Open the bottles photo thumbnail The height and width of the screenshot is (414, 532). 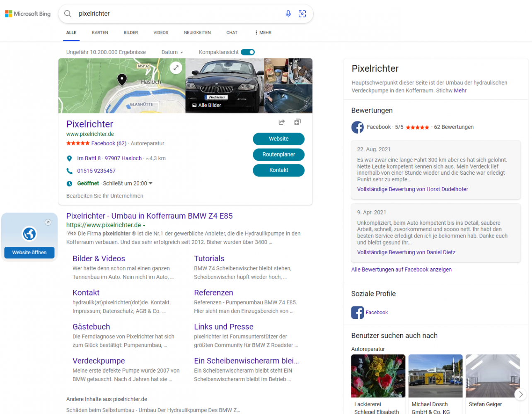[276, 71]
